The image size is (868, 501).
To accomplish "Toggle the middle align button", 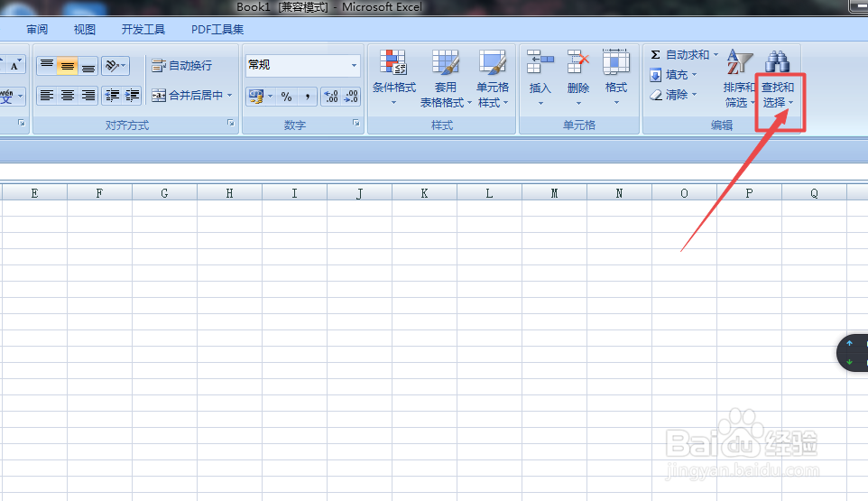I will click(67, 65).
